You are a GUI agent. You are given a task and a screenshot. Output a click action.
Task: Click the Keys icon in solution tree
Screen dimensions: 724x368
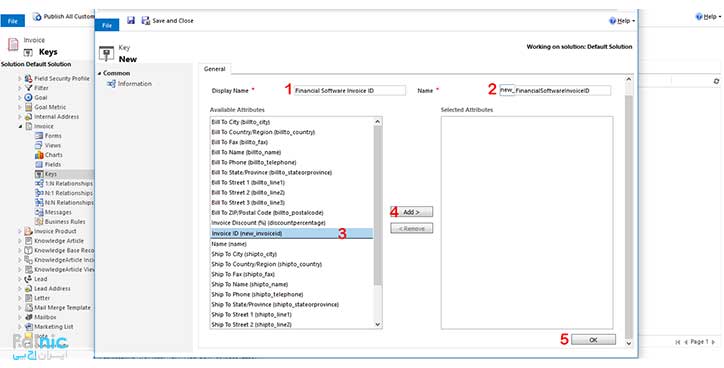[39, 174]
